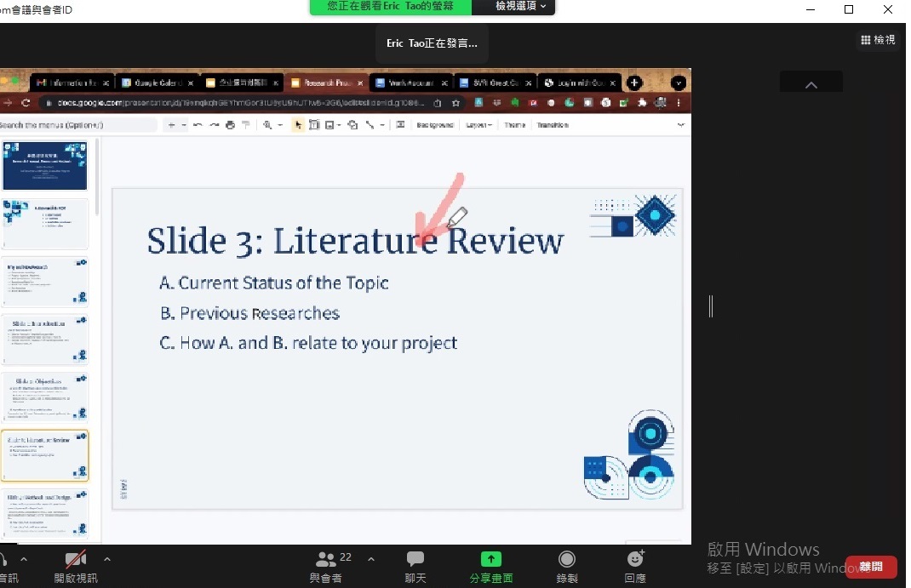This screenshot has width=911, height=588.
Task: Start recording with the 錄製 icon
Action: coord(567,560)
